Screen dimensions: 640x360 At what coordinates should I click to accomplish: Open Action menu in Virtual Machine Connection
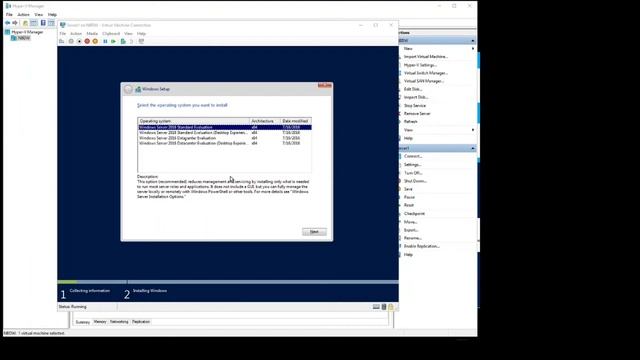pos(76,33)
